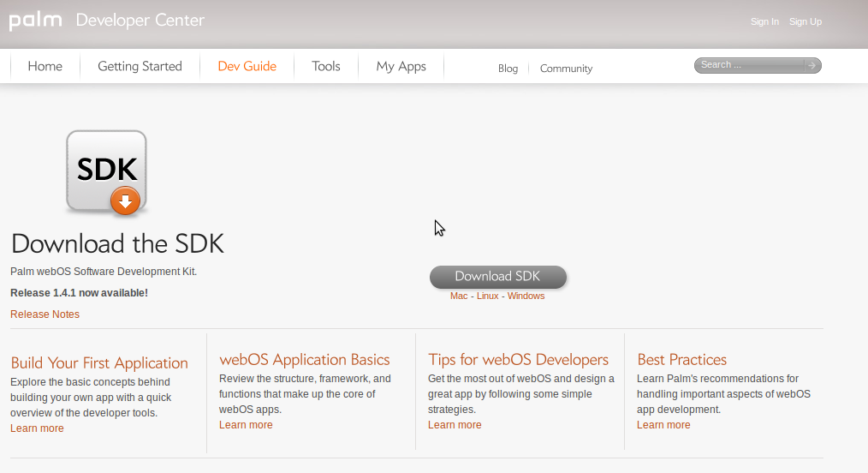Viewport: 868px width, 473px height.
Task: Learn more under Build Your First Application
Action: [x=37, y=428]
